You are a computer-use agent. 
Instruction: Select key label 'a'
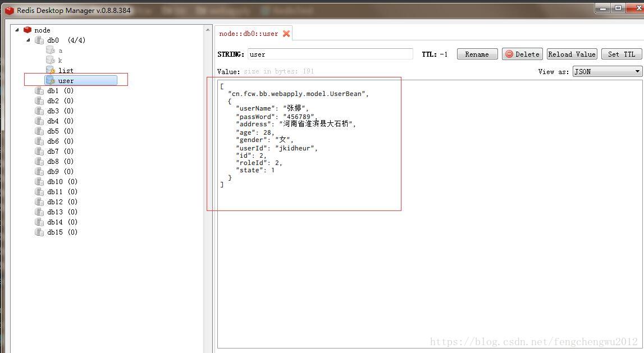(x=61, y=51)
